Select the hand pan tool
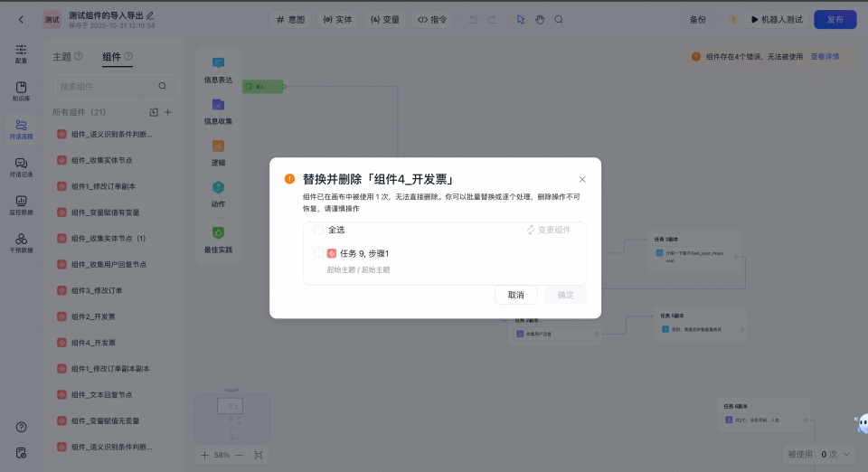Image resolution: width=868 pixels, height=472 pixels. (x=540, y=19)
